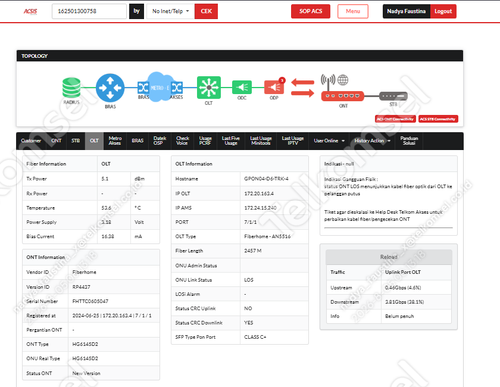Switch to the Customer tab
The width and height of the screenshot is (500, 387).
pyautogui.click(x=31, y=141)
